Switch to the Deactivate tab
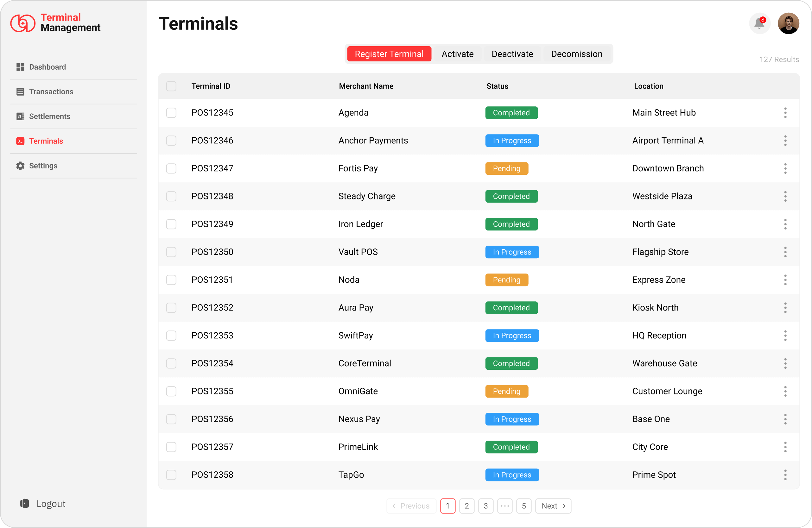The width and height of the screenshot is (812, 528). click(512, 54)
